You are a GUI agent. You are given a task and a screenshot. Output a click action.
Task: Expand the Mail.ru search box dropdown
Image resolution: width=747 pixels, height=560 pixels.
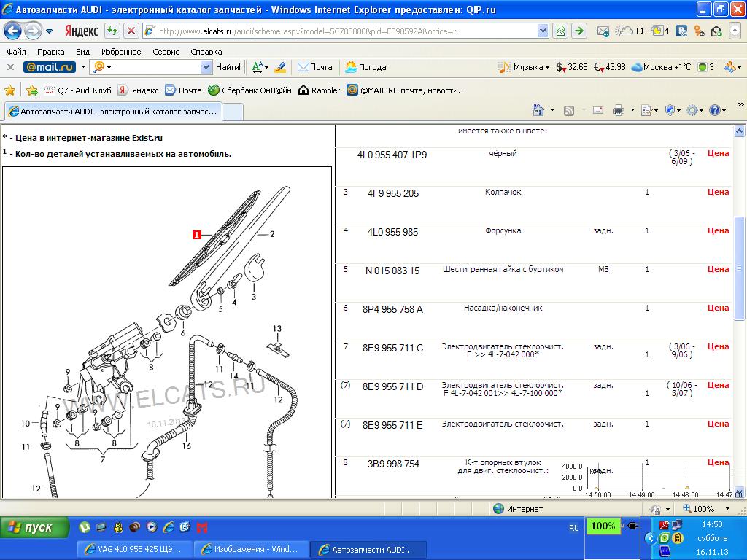click(x=206, y=67)
